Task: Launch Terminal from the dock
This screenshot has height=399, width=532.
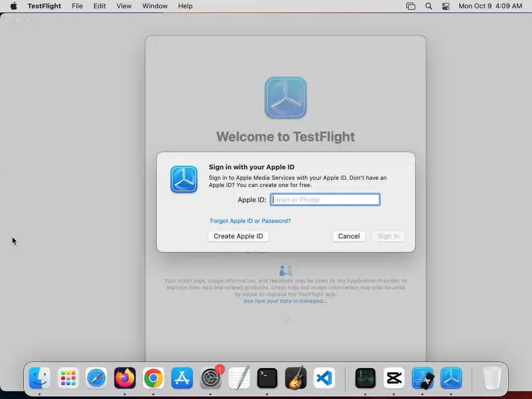Action: pyautogui.click(x=267, y=378)
